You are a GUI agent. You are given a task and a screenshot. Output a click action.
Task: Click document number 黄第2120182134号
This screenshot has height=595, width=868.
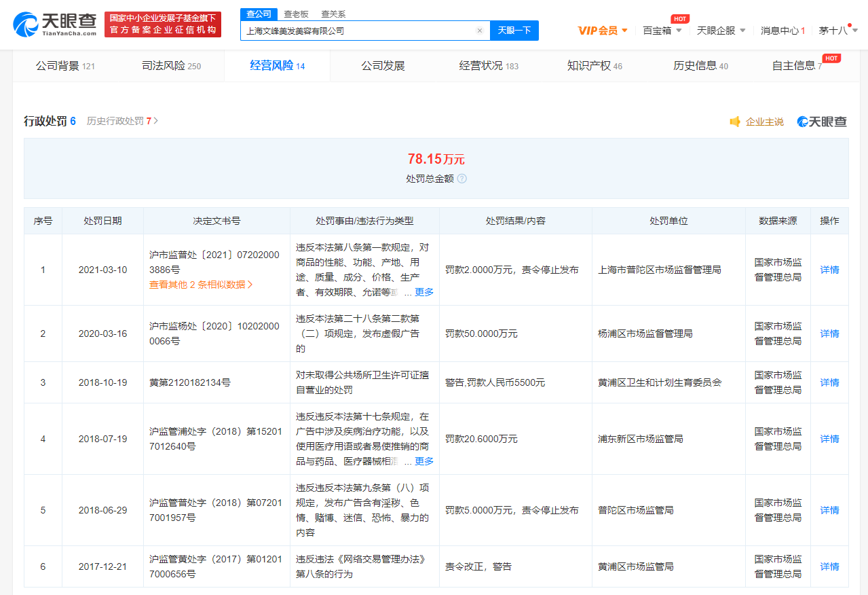(x=190, y=382)
